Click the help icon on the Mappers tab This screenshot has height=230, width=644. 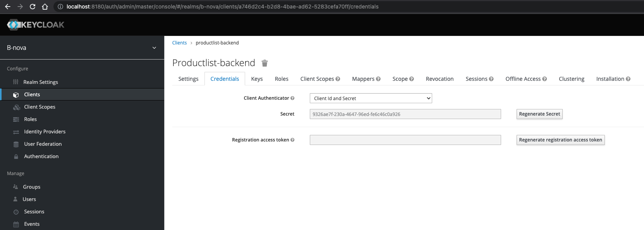378,79
